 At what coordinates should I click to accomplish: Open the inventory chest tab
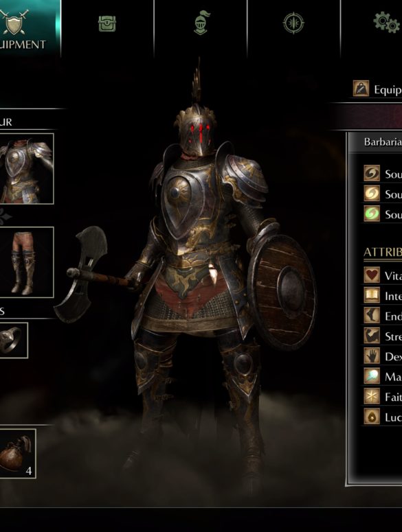[x=107, y=24]
